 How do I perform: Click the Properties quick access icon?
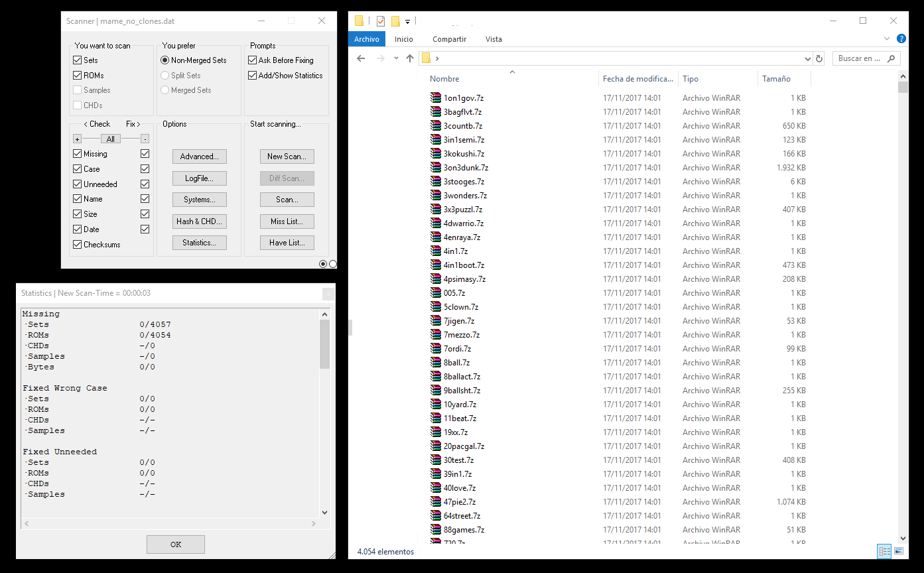click(x=381, y=21)
